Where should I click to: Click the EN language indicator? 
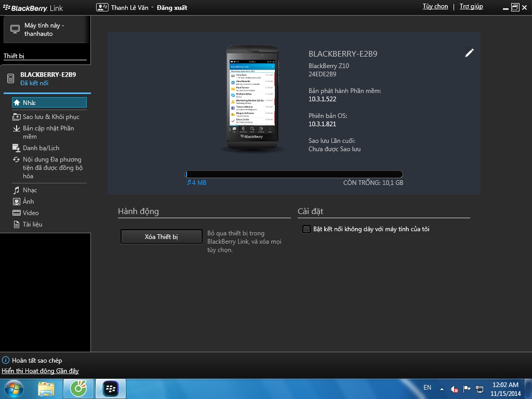click(427, 388)
